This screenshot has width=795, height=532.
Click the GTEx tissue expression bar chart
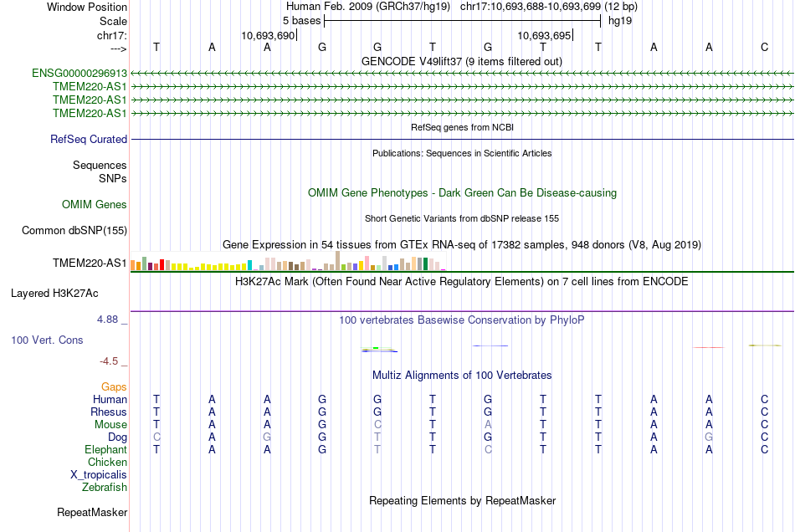click(288, 261)
